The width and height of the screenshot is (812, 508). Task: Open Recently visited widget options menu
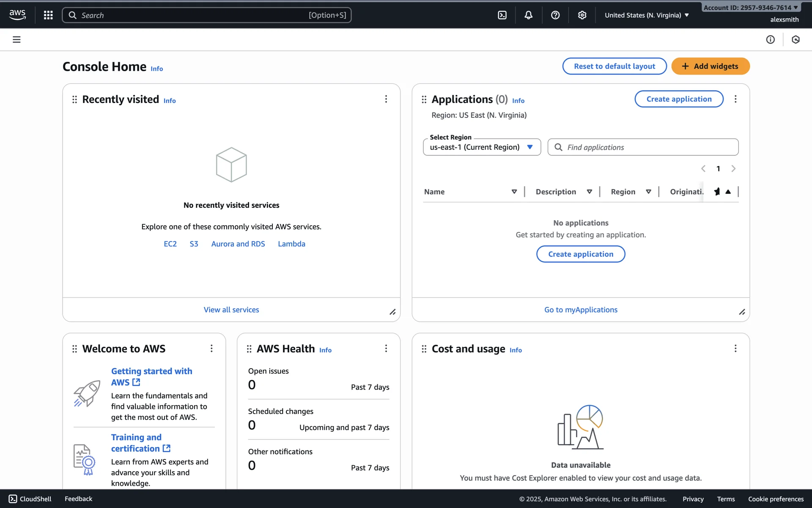tap(386, 99)
